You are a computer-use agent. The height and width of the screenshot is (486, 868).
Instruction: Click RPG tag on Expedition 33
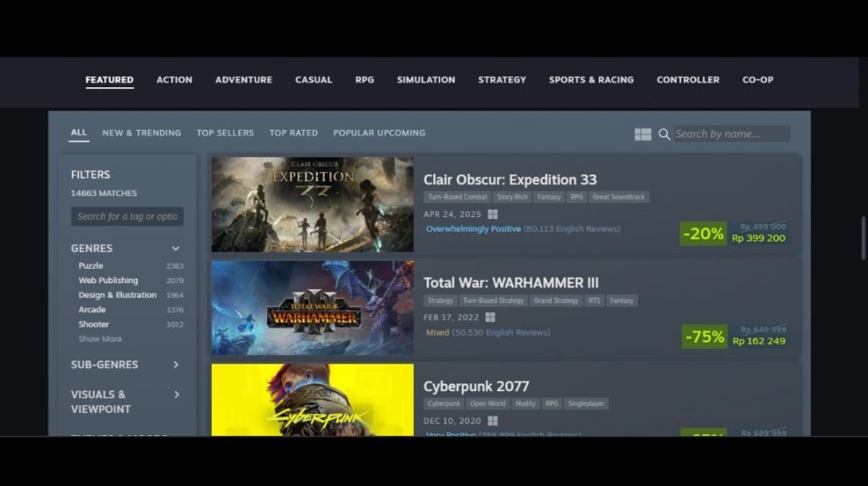[x=576, y=197]
